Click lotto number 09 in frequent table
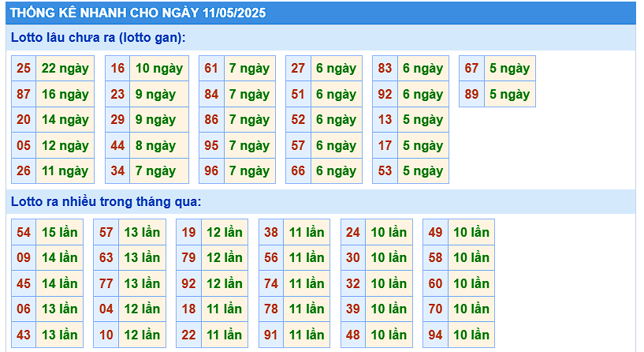644x352 pixels. click(24, 258)
